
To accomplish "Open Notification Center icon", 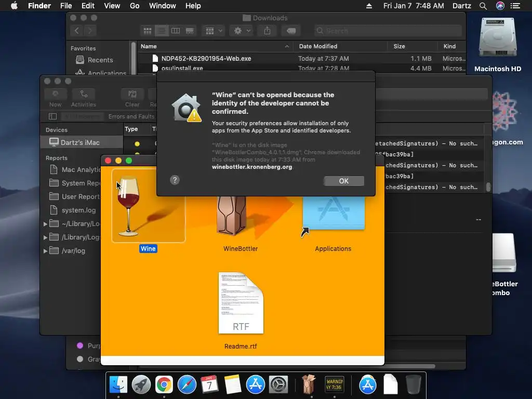I will (515, 6).
